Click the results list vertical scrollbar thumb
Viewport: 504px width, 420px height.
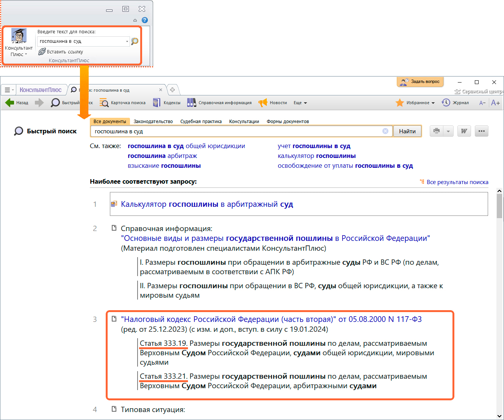(499, 206)
